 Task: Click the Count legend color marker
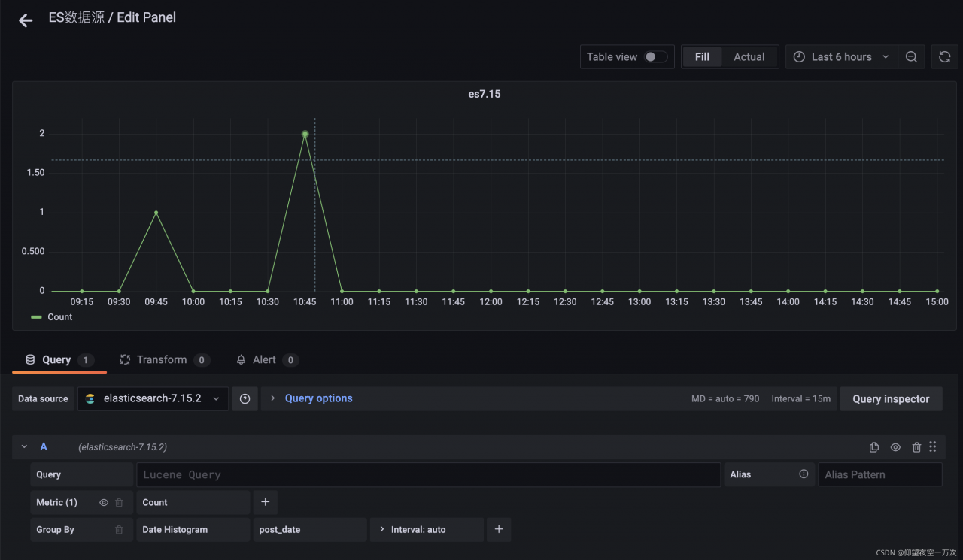(x=36, y=317)
